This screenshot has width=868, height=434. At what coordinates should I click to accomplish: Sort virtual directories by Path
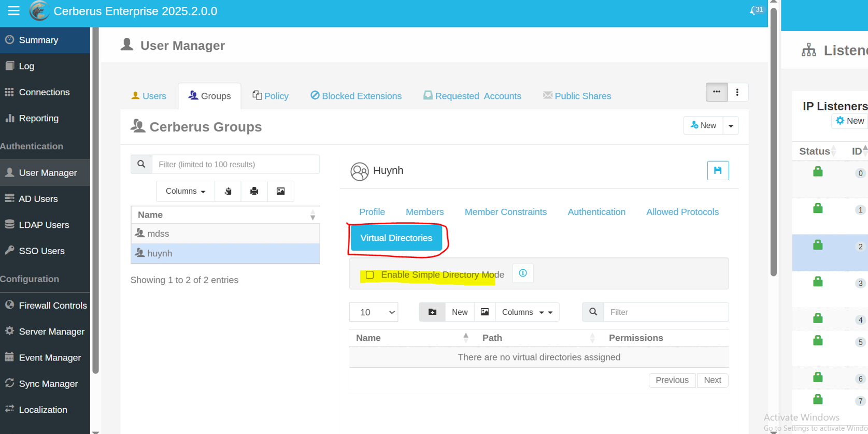click(x=539, y=338)
